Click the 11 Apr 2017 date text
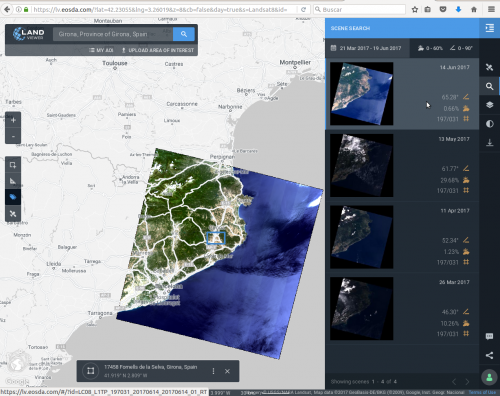 (455, 211)
